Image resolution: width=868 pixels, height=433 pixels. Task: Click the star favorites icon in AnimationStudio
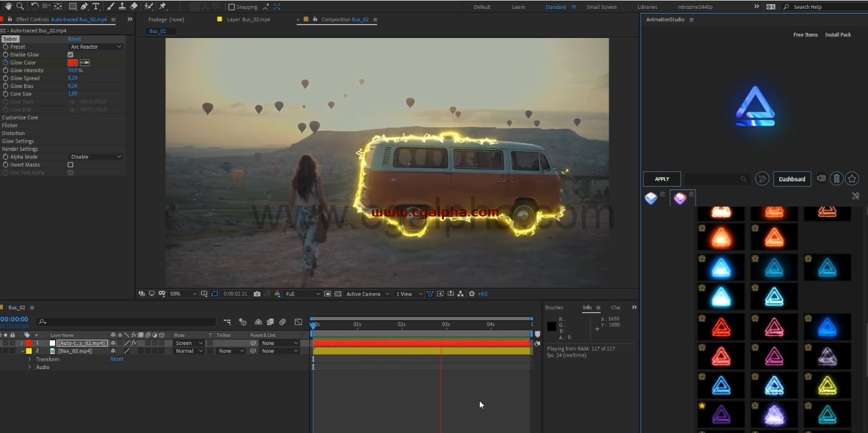click(x=852, y=179)
